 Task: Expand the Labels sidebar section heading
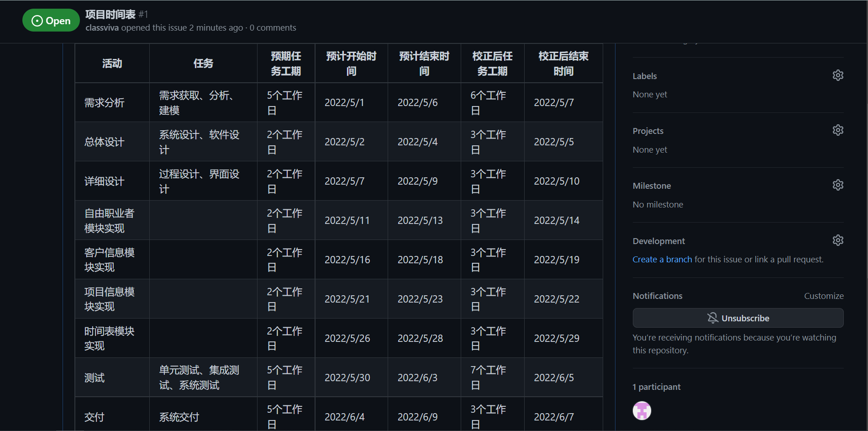coord(644,76)
